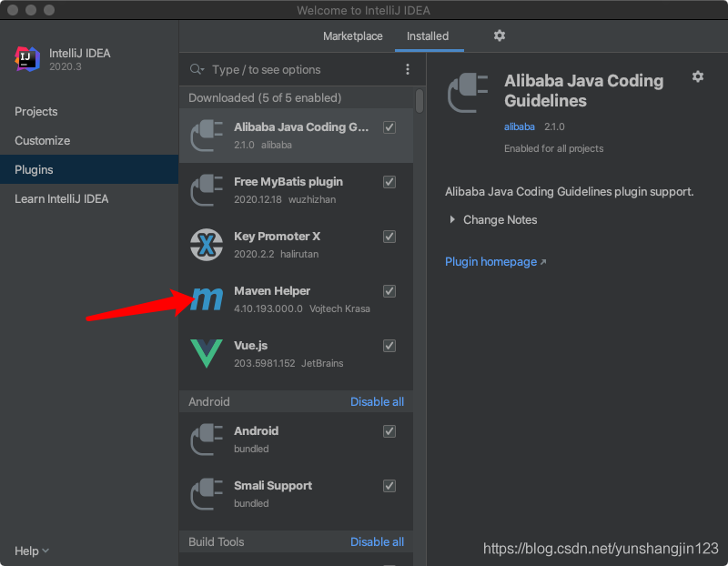Click the Maven Helper blue m icon

pos(207,299)
